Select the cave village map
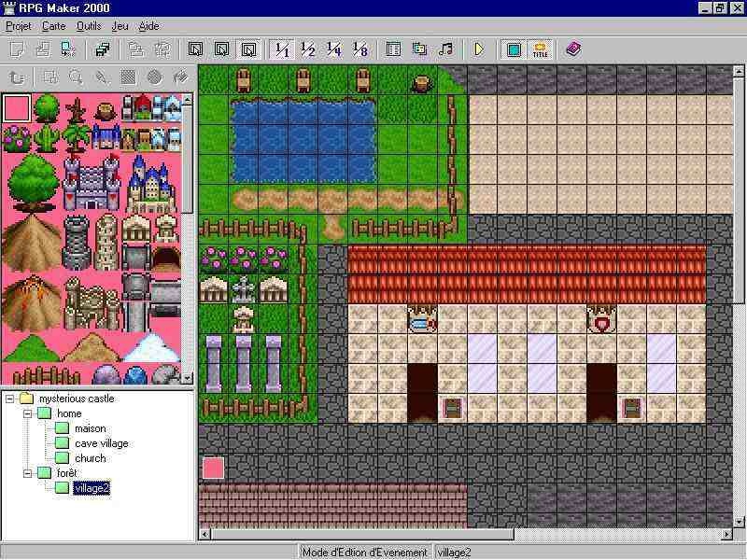Image resolution: width=747 pixels, height=560 pixels. click(x=101, y=443)
